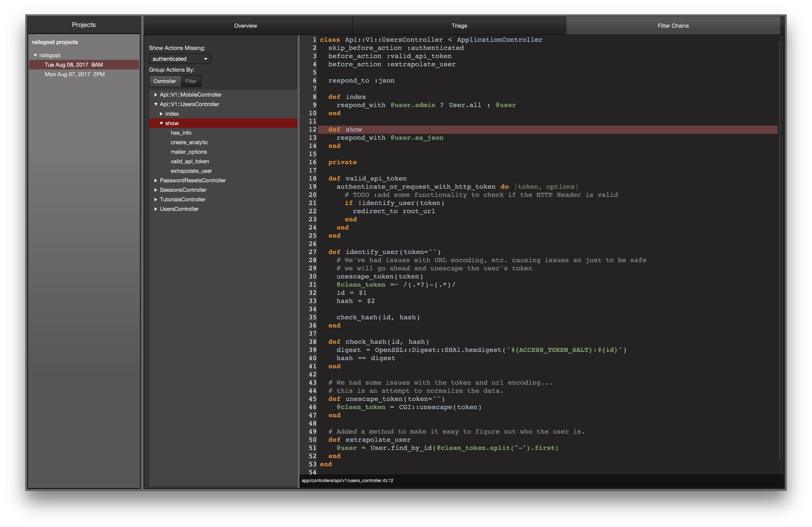Viewport: 812px width, 527px height.
Task: Click scrollbar up arrow in code view
Action: (780, 38)
